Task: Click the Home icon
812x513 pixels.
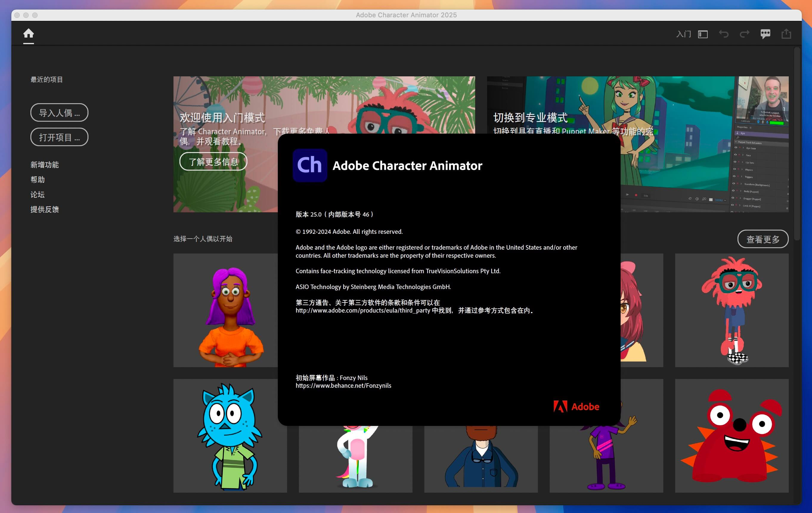Action: pyautogui.click(x=28, y=33)
